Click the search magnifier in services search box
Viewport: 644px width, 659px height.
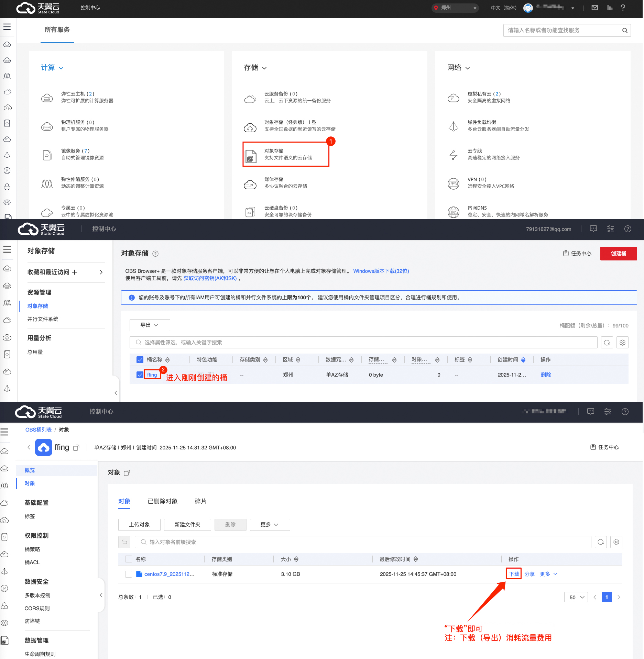tap(625, 31)
